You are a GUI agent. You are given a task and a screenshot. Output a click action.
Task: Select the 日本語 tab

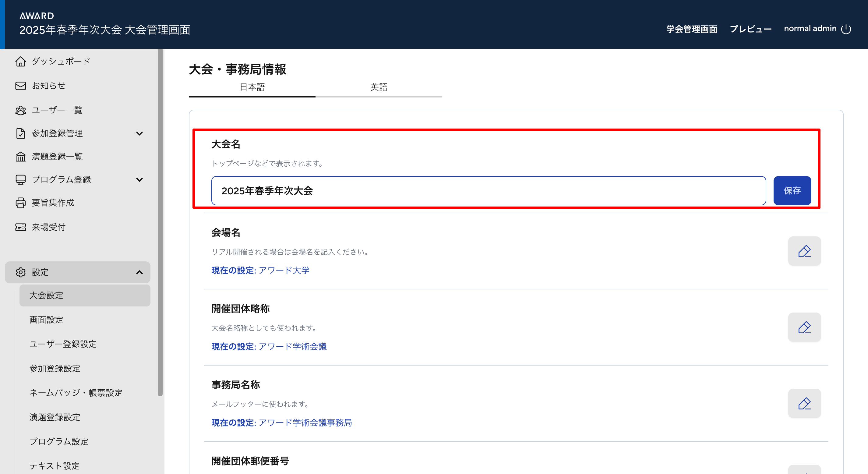[252, 87]
